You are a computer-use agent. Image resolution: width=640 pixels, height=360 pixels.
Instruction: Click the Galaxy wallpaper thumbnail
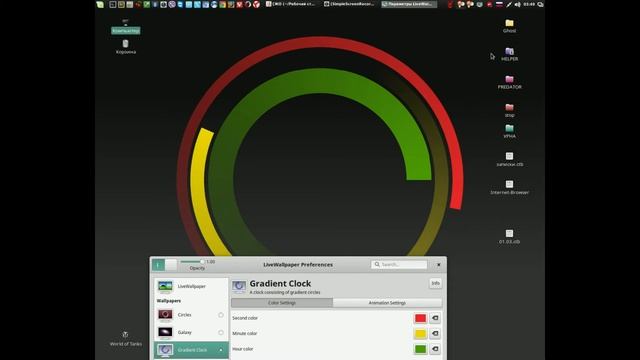(165, 332)
